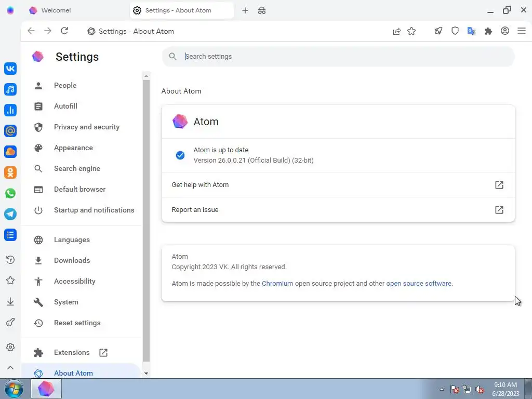
Task: Select Settings - About Atom tab
Action: [x=182, y=10]
